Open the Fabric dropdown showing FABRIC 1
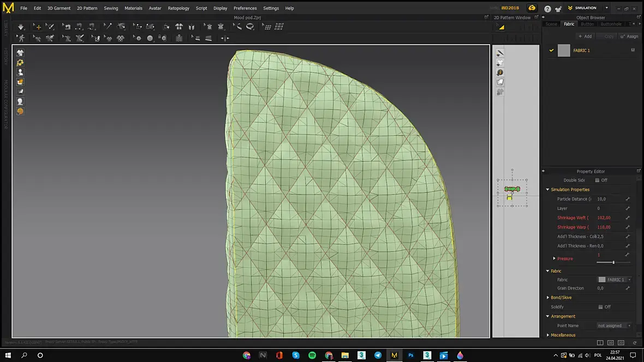This screenshot has height=362, width=644. [x=615, y=280]
